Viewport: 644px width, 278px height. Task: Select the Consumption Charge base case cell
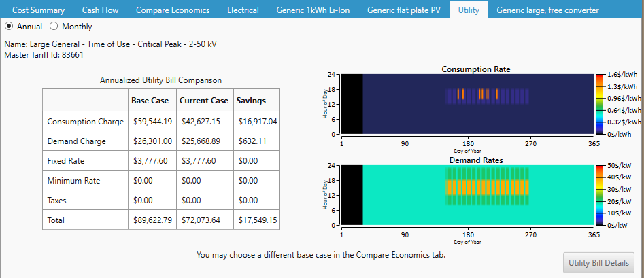coord(152,122)
